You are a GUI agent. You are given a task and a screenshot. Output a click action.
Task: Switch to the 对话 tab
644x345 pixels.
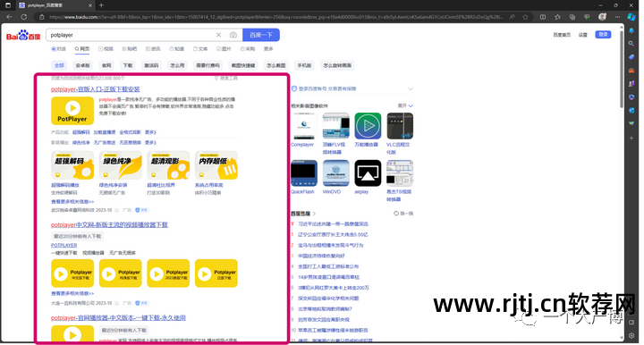coord(58,49)
